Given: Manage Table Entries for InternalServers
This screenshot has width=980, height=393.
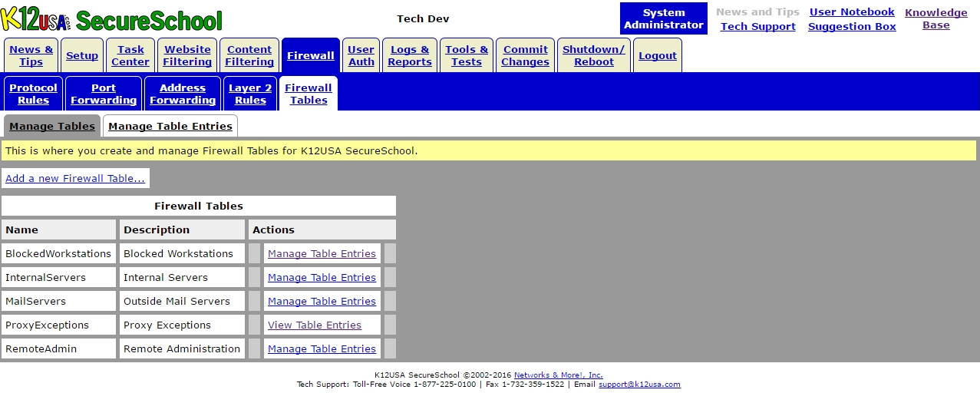Looking at the screenshot, I should (x=322, y=277).
